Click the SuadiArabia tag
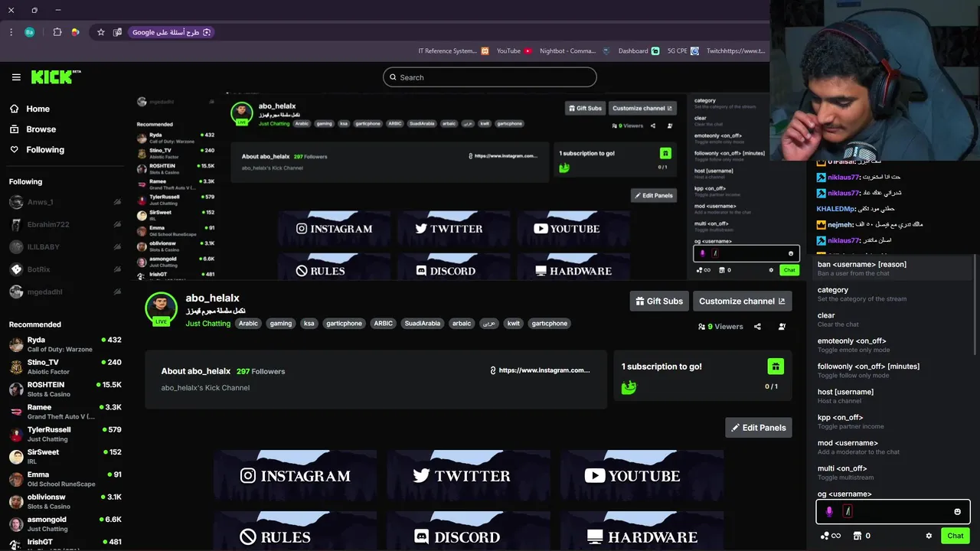This screenshot has height=551, width=980. (423, 324)
